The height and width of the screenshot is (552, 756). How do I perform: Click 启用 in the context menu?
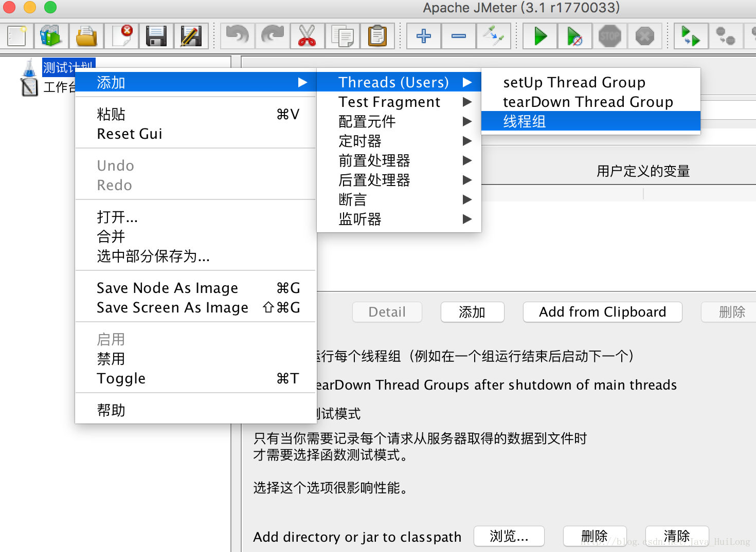[x=195, y=339]
